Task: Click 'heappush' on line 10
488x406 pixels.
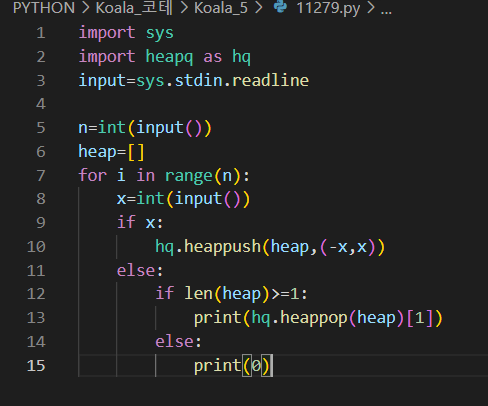Action: click(x=222, y=247)
